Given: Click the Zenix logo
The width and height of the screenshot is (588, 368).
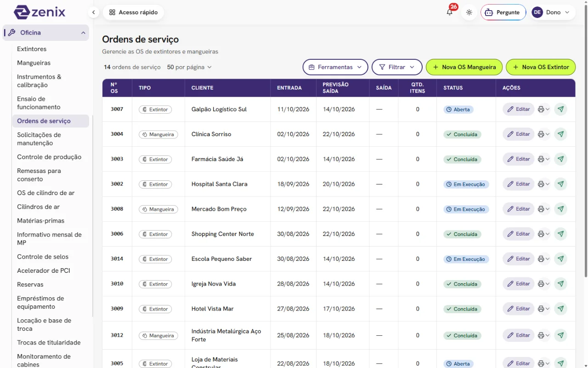Looking at the screenshot, I should click(40, 12).
